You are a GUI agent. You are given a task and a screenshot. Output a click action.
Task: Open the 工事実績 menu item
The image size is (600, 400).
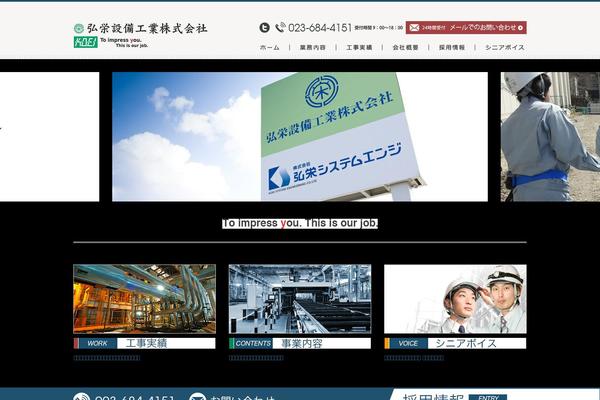[x=359, y=47]
